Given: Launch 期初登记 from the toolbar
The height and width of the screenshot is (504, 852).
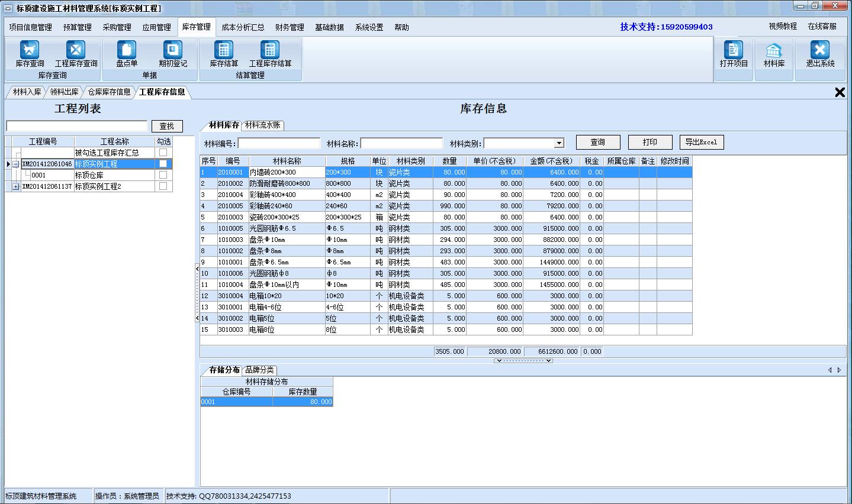Looking at the screenshot, I should [172, 57].
